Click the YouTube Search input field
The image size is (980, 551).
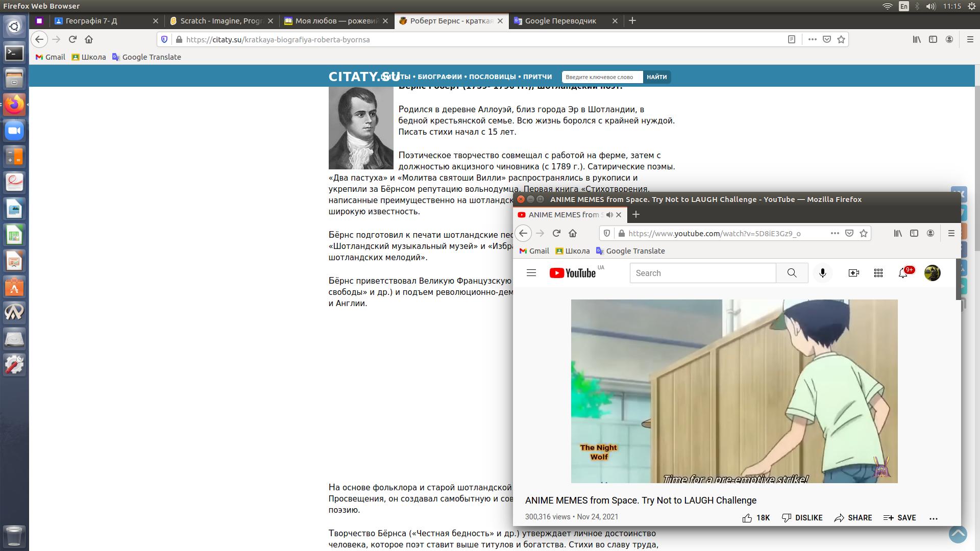coord(702,273)
